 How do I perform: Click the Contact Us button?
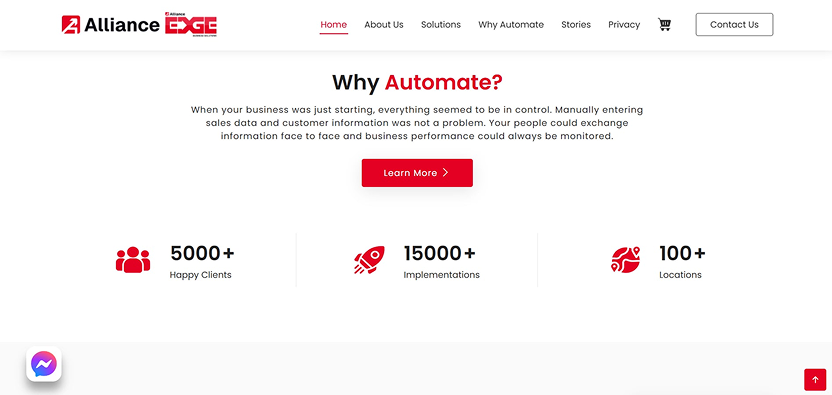coord(734,24)
